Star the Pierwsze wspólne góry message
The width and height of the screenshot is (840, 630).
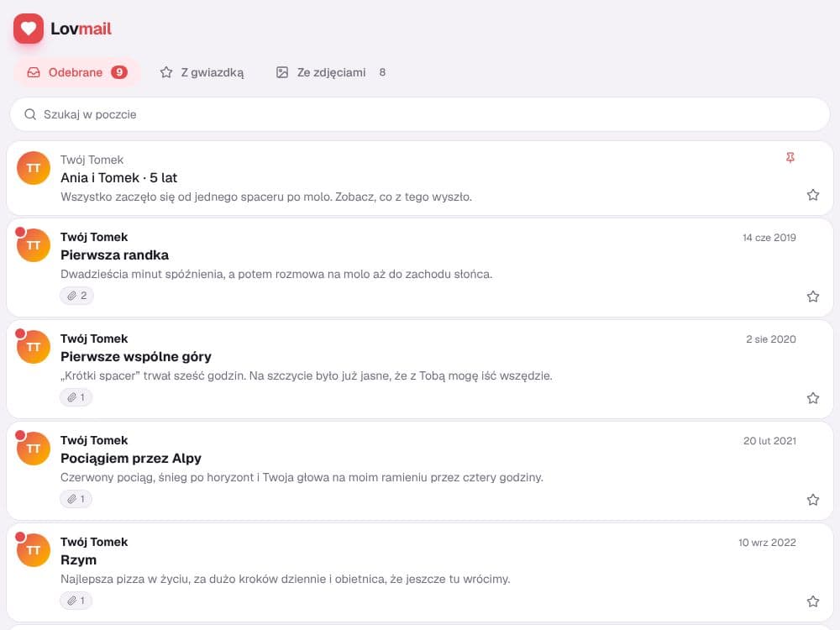coord(812,398)
